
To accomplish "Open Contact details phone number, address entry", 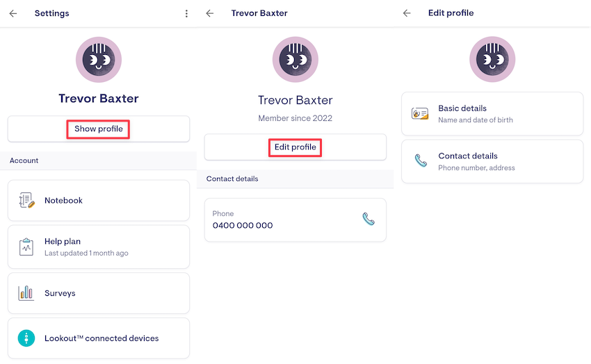I will tap(492, 161).
